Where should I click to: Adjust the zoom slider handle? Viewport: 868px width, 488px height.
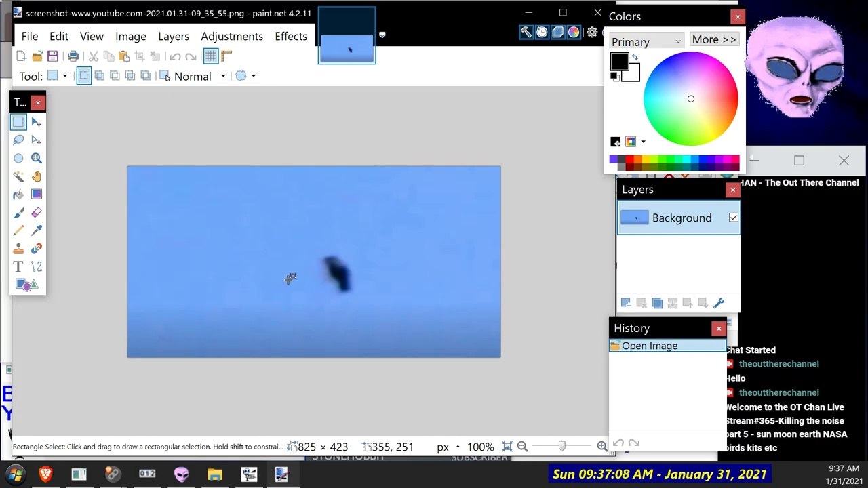pyautogui.click(x=561, y=446)
